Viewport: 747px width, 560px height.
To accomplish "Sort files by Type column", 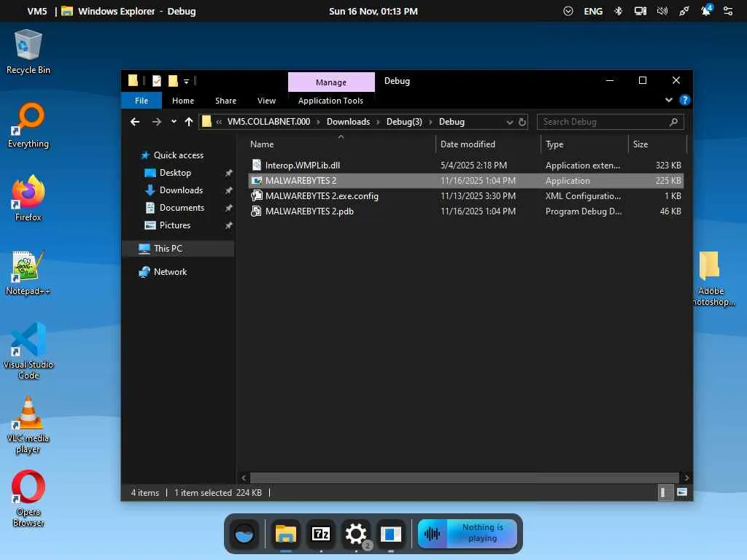I will point(584,144).
